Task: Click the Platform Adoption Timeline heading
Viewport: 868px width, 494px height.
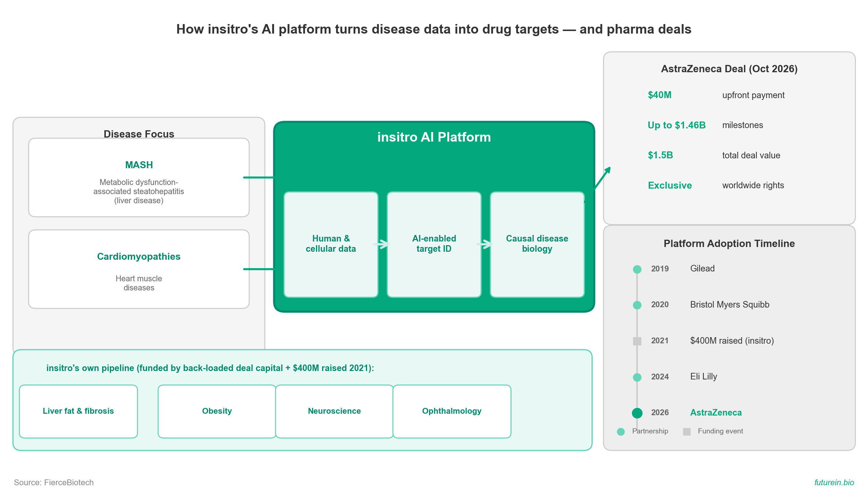Action: (x=729, y=243)
